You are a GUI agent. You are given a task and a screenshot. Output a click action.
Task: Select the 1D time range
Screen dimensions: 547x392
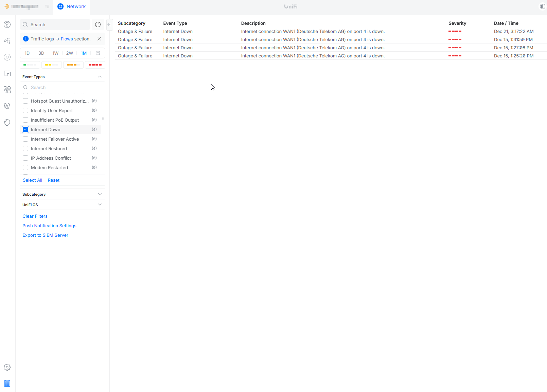click(x=27, y=53)
